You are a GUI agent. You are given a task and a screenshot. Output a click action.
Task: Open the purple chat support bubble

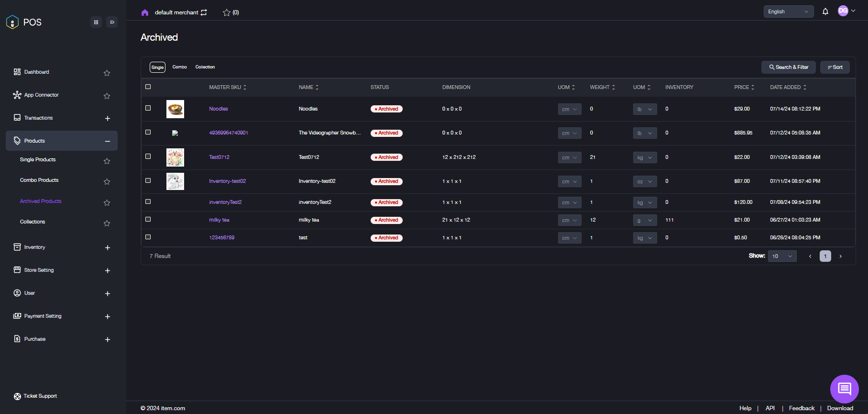844,389
